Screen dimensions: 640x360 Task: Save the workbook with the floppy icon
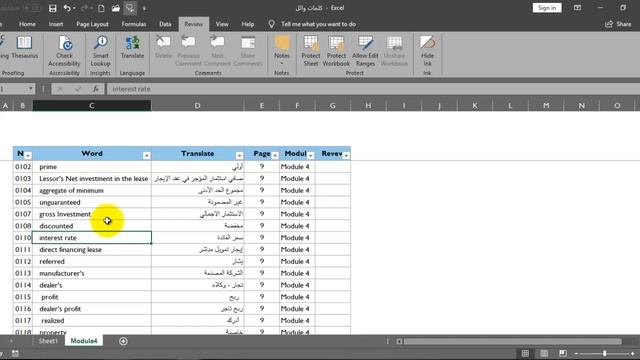coord(53,8)
